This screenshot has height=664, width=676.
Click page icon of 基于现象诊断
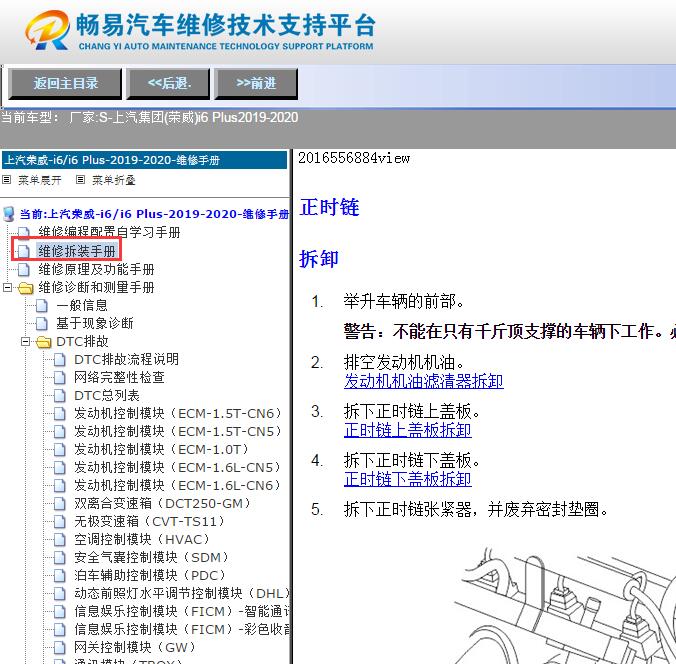pyautogui.click(x=42, y=323)
